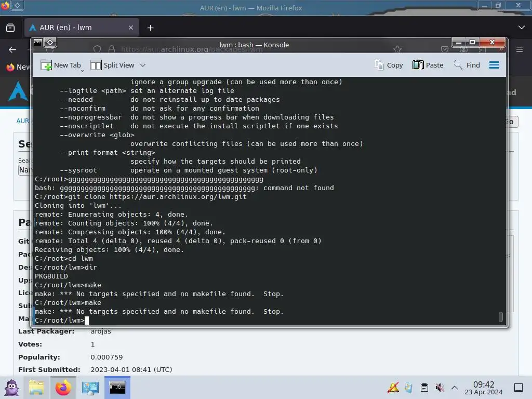Screen dimensions: 532x399
Task: Open the Konsole hamburger menu
Action: [x=494, y=65]
